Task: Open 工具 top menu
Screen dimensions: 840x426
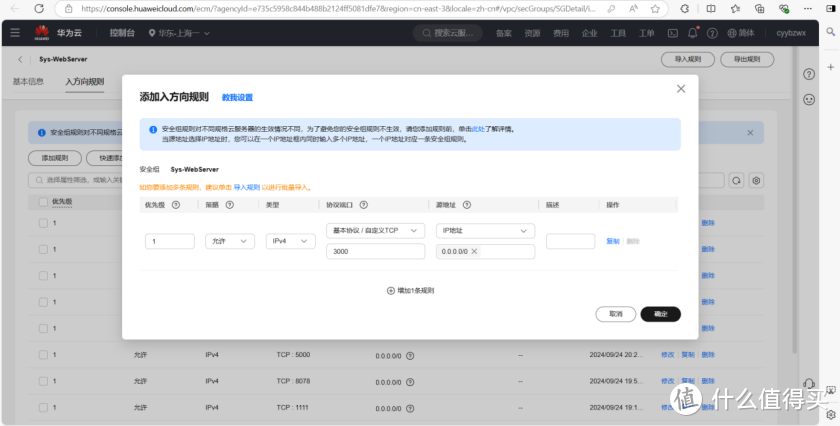Action: click(618, 33)
